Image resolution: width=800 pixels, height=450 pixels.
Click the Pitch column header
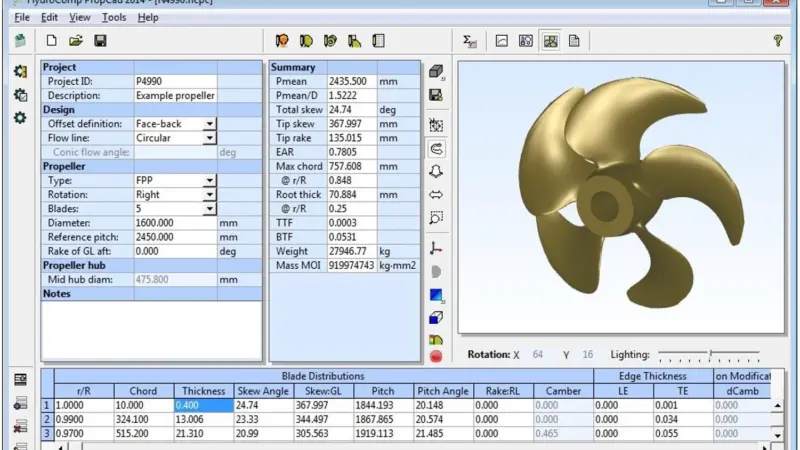(383, 391)
